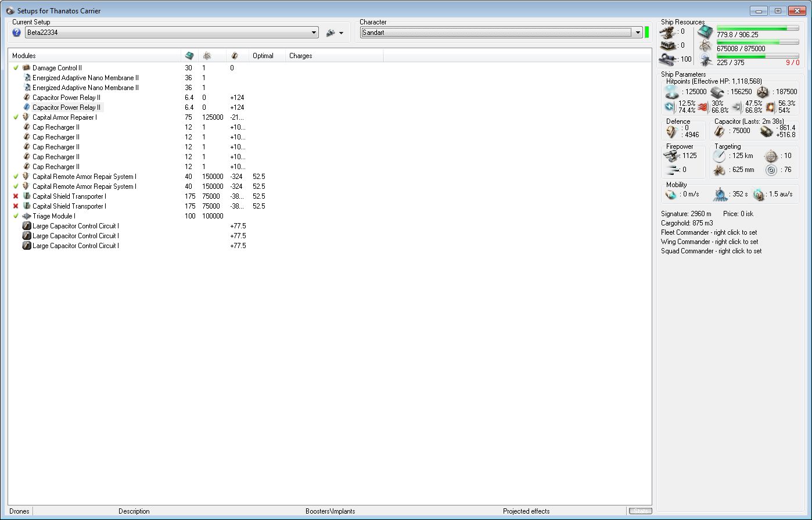This screenshot has height=520, width=812.
Task: Switch to the Description tab
Action: [134, 511]
